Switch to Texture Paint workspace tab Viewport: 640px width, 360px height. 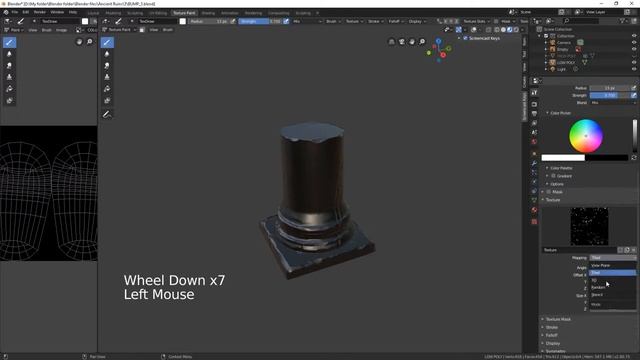184,13
